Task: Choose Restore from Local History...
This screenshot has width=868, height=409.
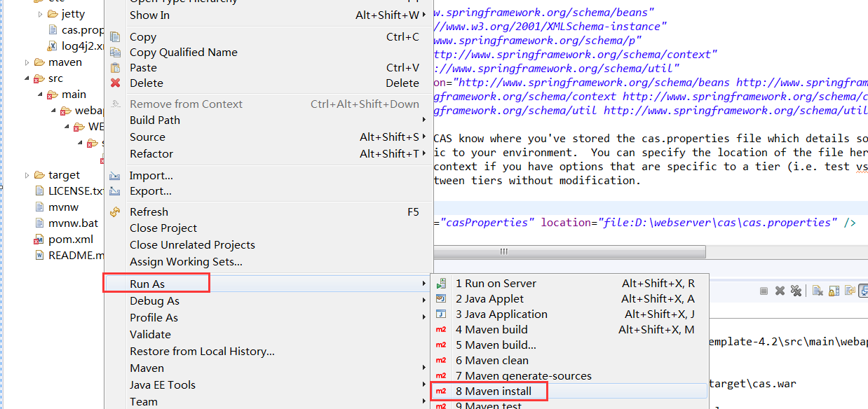Action: [x=269, y=352]
